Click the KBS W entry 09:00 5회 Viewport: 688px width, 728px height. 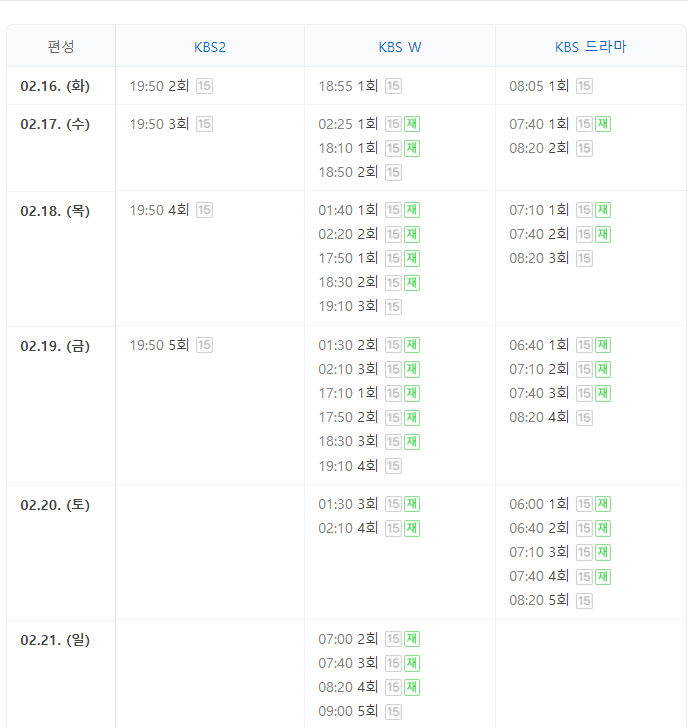coord(348,711)
